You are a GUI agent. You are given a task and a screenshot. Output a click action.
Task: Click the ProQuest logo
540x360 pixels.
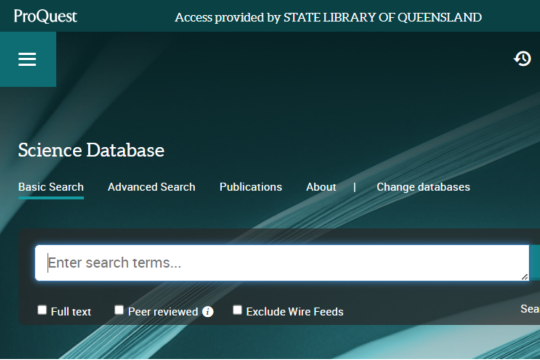45,16
